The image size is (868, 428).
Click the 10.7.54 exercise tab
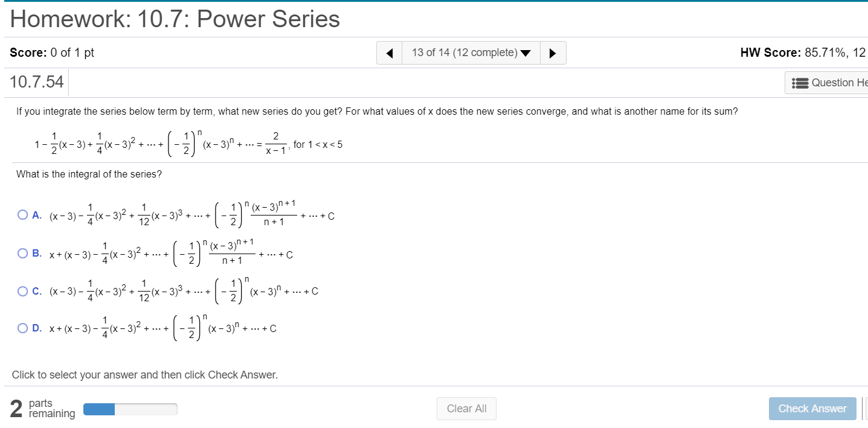[x=36, y=82]
